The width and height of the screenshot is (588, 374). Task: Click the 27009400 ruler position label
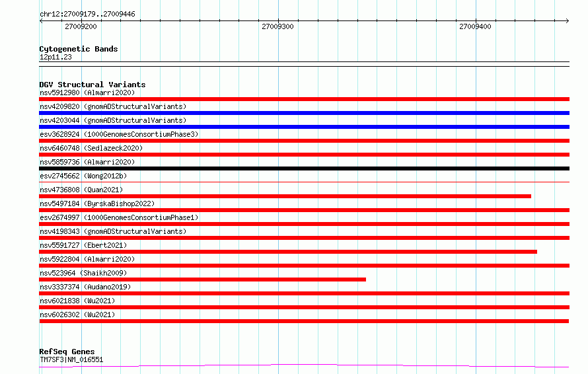pos(475,26)
